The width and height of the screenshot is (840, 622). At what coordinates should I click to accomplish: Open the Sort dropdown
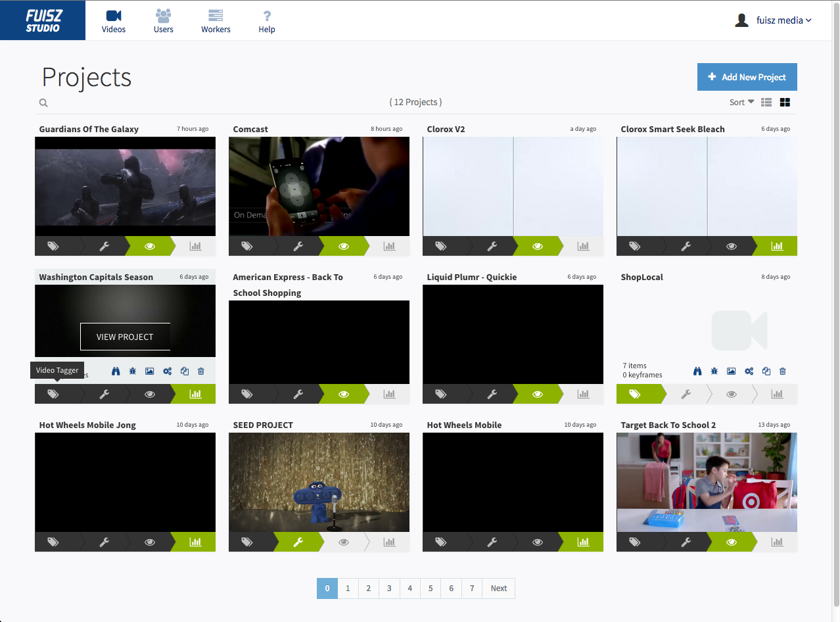[740, 102]
